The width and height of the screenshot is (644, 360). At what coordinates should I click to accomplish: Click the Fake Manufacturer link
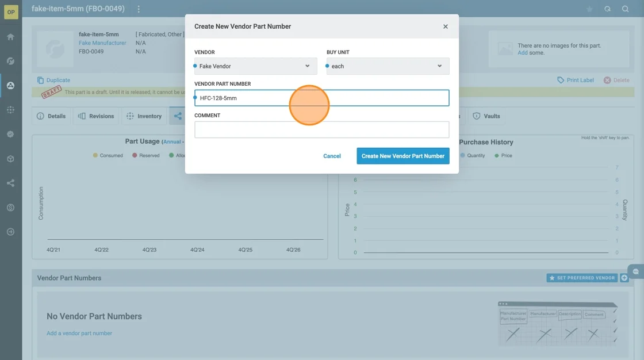pos(102,43)
